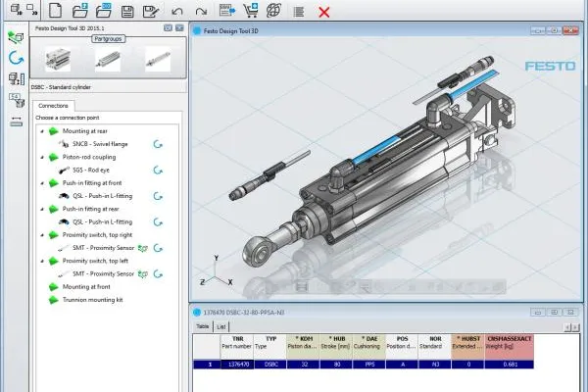Image resolution: width=588 pixels, height=392 pixels.
Task: Click the red X delete icon
Action: tap(324, 12)
